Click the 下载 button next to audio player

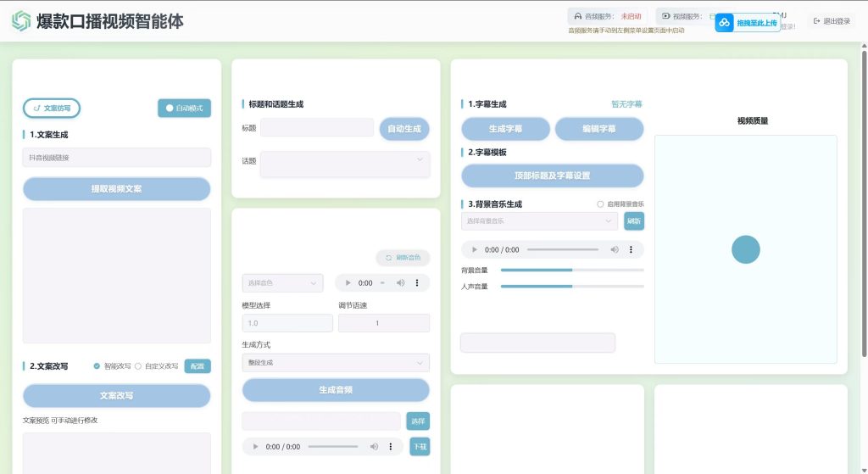pyautogui.click(x=420, y=446)
